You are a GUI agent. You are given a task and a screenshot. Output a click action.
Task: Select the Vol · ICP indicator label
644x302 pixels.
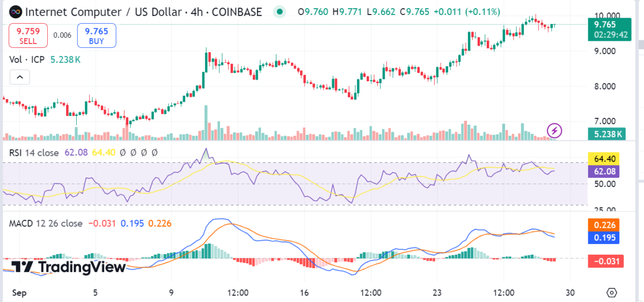28,60
